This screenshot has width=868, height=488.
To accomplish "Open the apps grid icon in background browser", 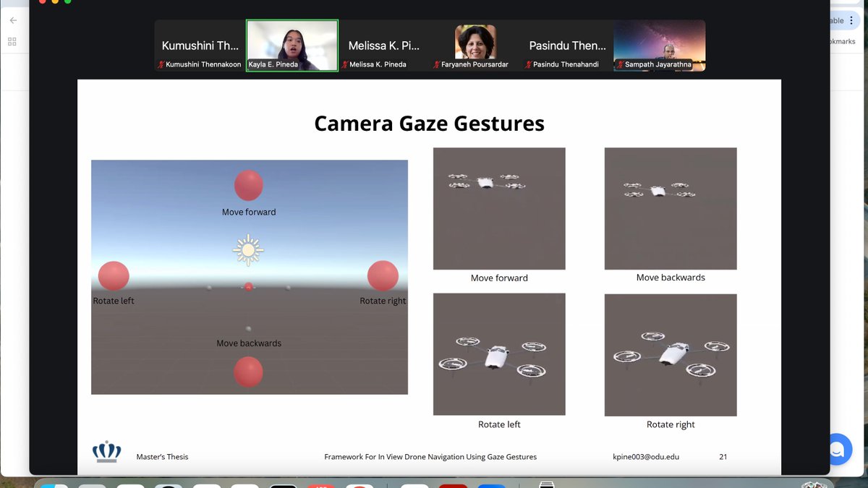I will [x=12, y=42].
